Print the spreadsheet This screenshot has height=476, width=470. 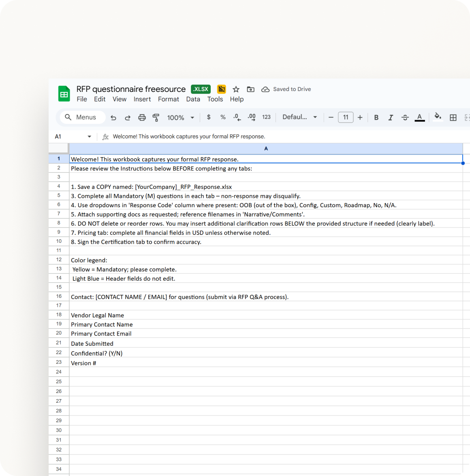tap(142, 117)
